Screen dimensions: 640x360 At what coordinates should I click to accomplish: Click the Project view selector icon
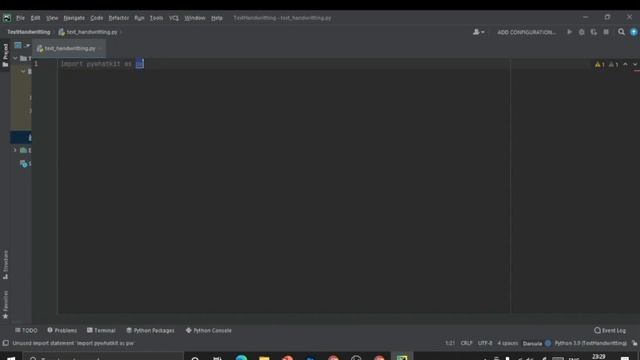point(18,45)
